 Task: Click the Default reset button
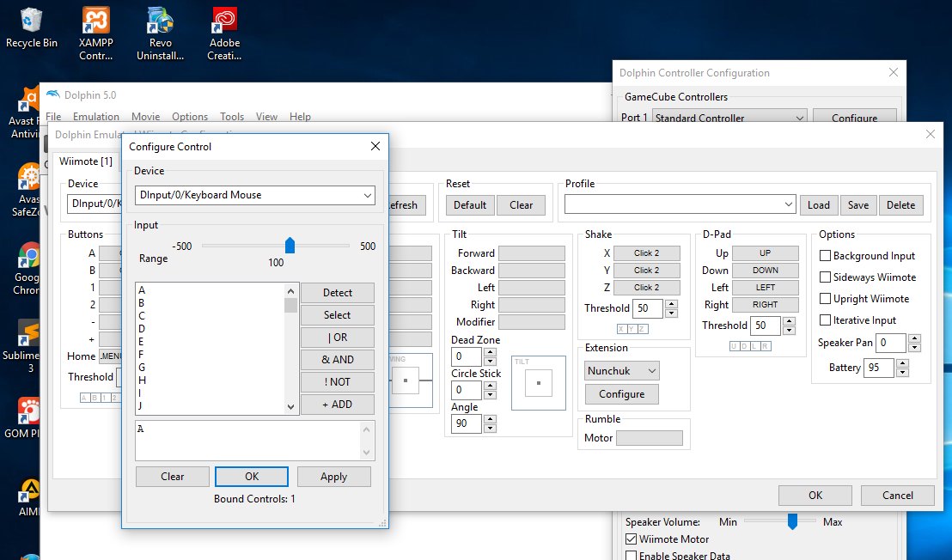click(x=470, y=205)
